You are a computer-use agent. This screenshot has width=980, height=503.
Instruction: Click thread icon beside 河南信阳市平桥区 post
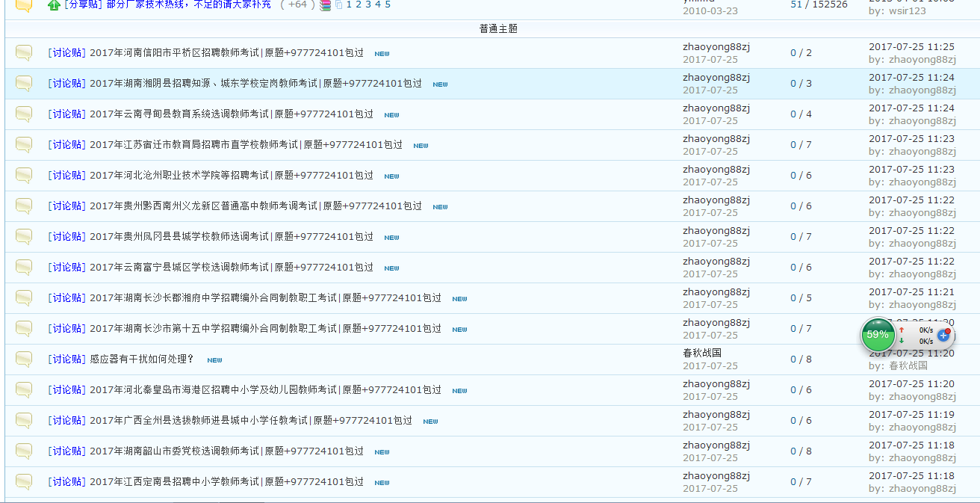24,52
